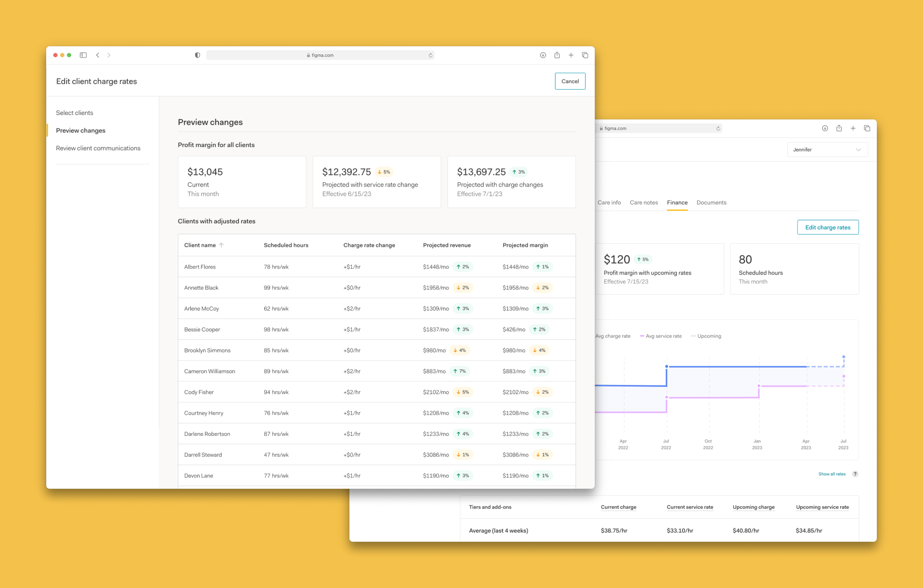Select Albert Flores client row
The width and height of the screenshot is (923, 588).
[x=377, y=267]
